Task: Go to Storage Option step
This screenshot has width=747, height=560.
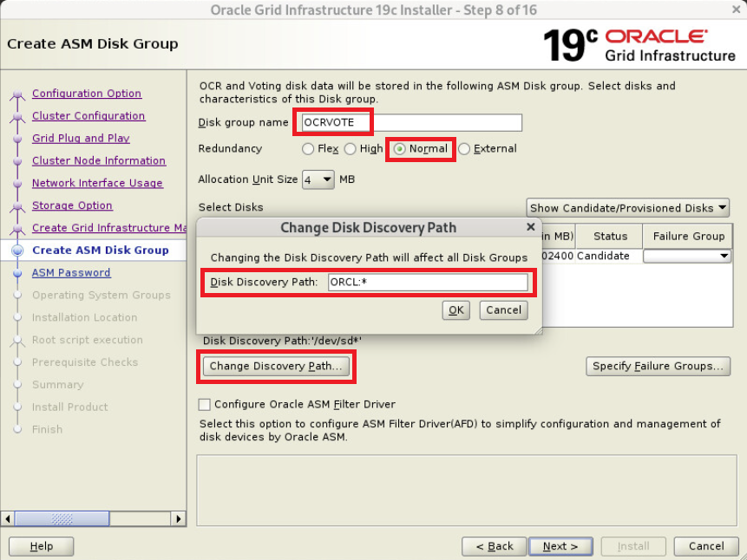Action: (72, 205)
